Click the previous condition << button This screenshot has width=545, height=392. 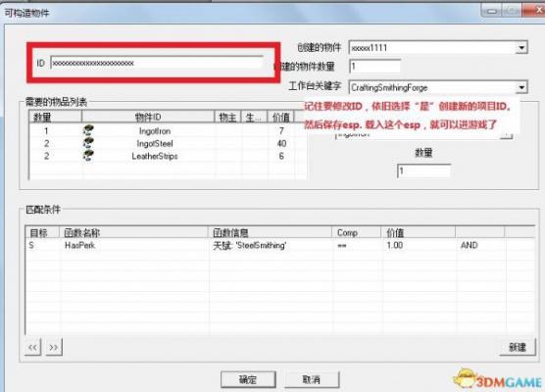33,347
